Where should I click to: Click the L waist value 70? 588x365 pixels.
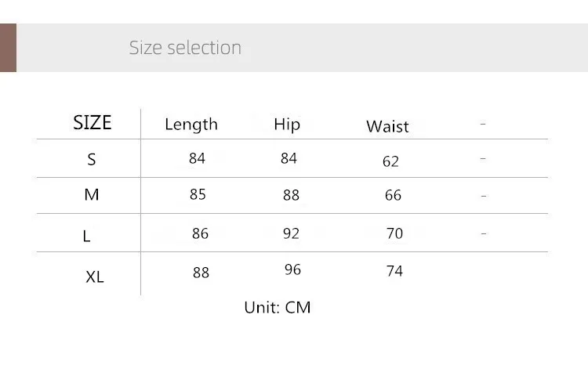(394, 233)
